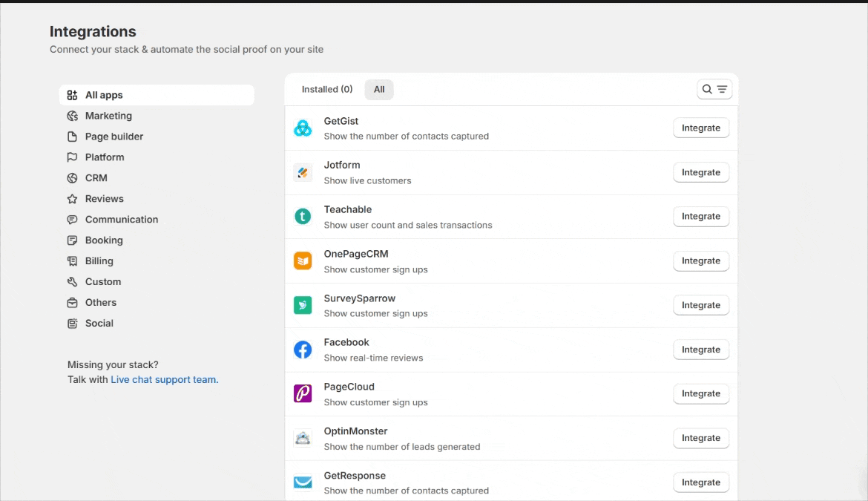Click 'Show live customers' description
The height and width of the screenshot is (501, 868).
[367, 181]
